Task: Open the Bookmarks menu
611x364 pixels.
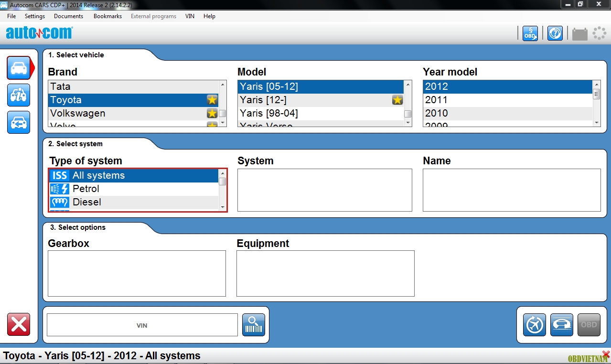Action: pos(107,16)
